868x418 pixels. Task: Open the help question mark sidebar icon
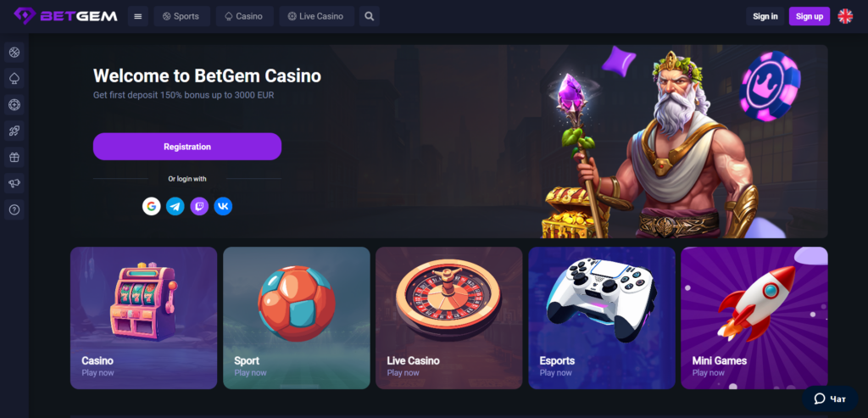pyautogui.click(x=14, y=209)
